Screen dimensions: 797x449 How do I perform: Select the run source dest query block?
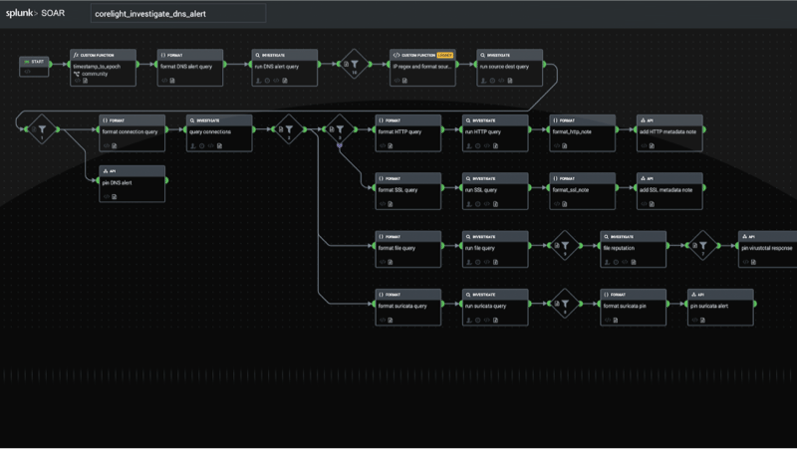(510, 68)
